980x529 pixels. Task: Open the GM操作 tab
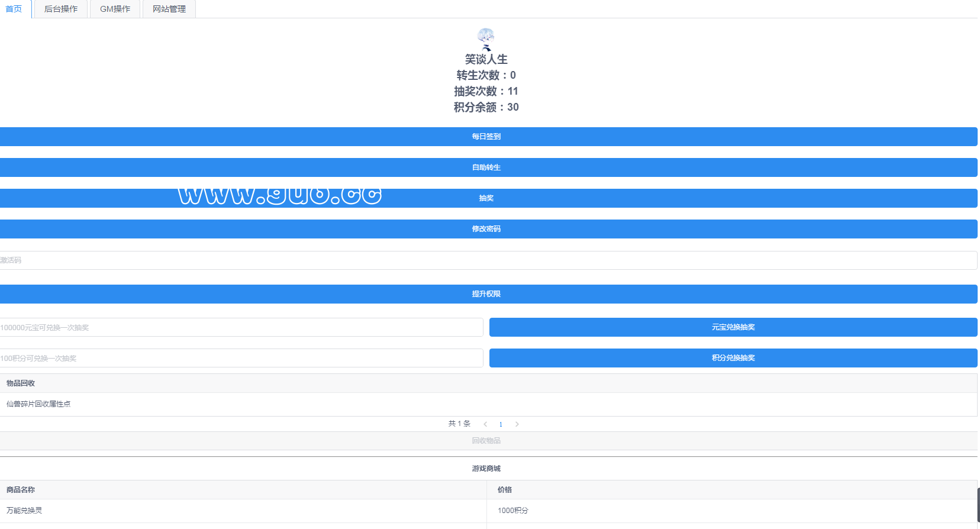[115, 9]
